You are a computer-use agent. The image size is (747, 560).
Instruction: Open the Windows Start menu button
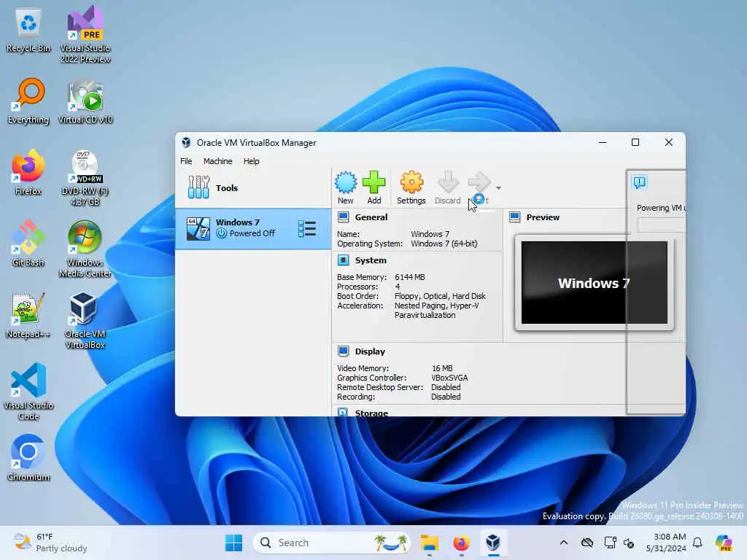233,542
